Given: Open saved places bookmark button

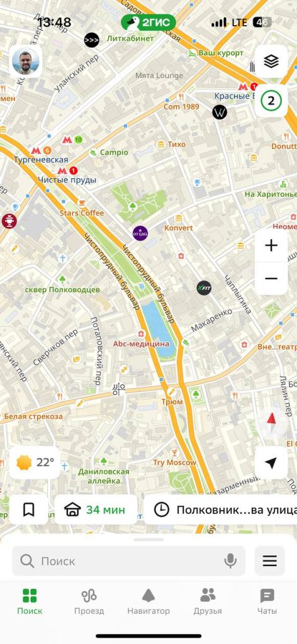Looking at the screenshot, I should point(29,509).
